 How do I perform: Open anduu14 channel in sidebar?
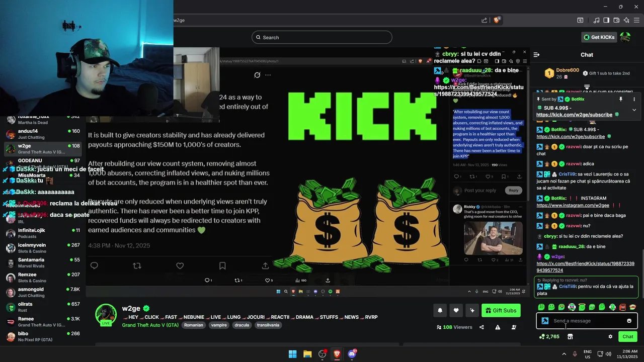43,134
